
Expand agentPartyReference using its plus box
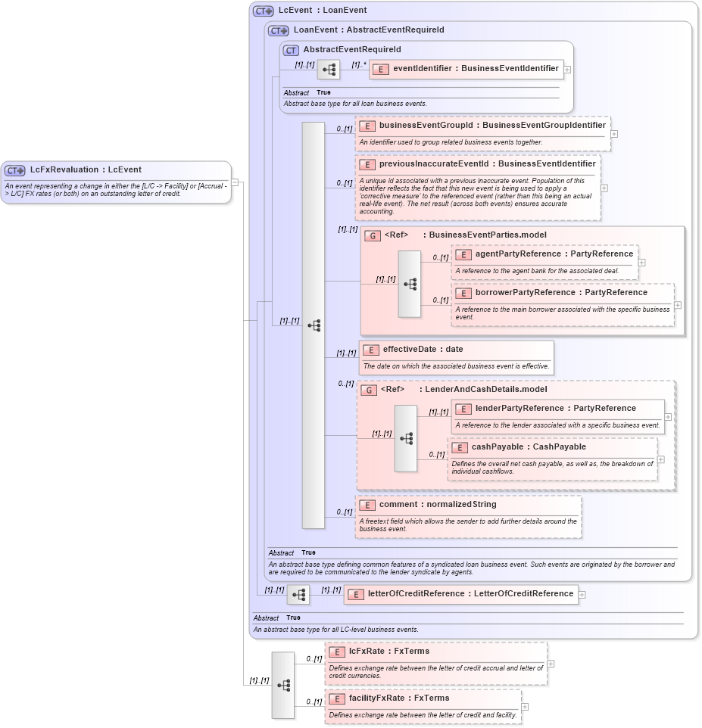click(641, 263)
